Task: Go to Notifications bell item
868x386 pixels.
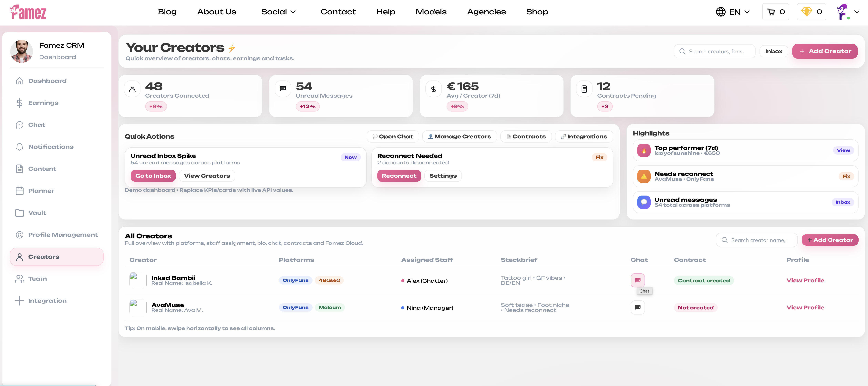Action: 51,147
